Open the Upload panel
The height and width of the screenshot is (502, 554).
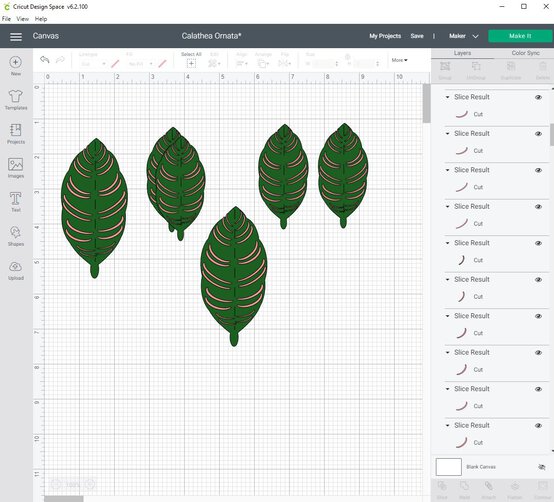[16, 270]
